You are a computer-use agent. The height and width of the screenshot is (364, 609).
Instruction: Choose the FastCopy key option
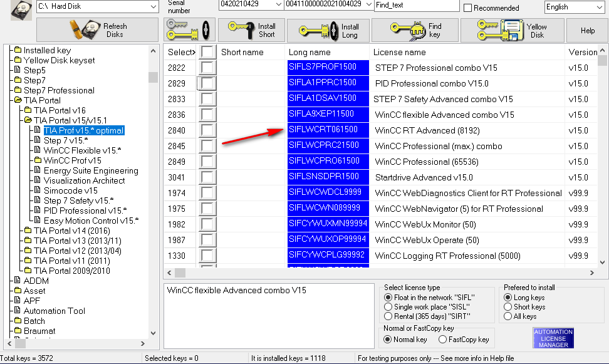click(x=442, y=339)
